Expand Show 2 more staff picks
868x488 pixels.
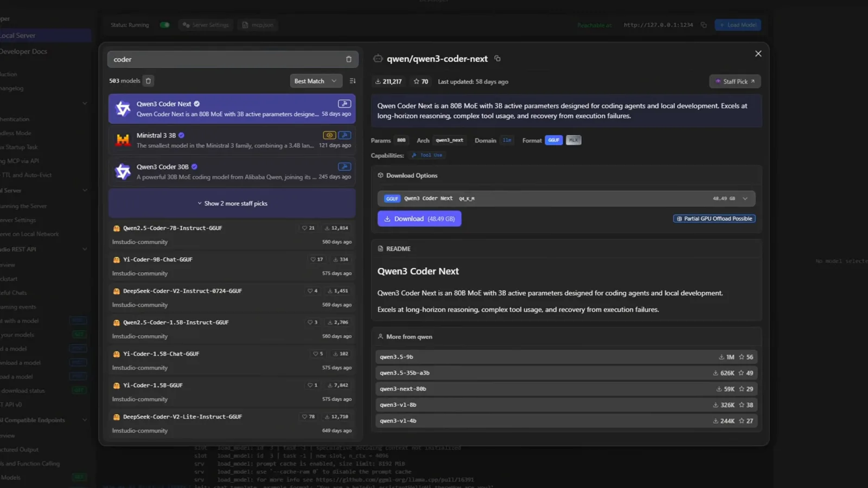232,203
